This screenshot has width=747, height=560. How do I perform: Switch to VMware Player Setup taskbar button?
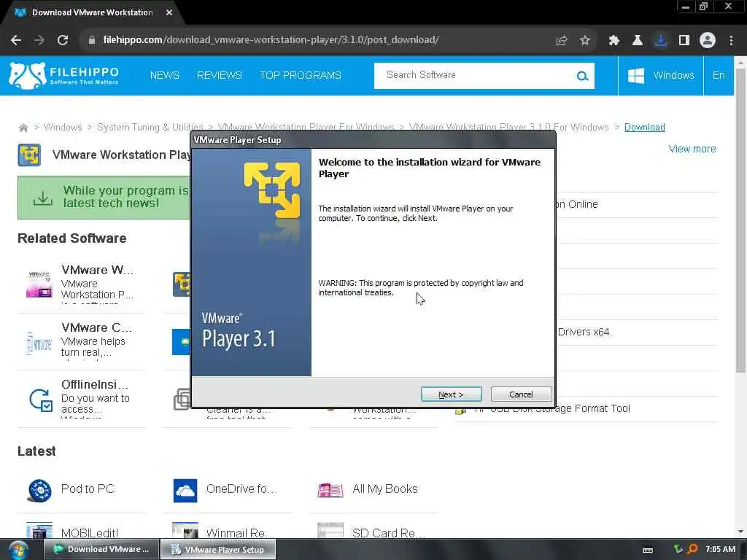[218, 550]
